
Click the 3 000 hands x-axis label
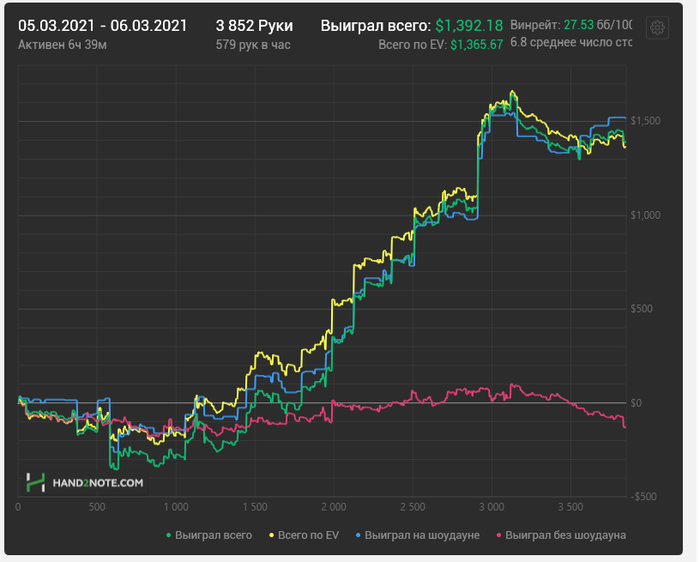point(492,507)
